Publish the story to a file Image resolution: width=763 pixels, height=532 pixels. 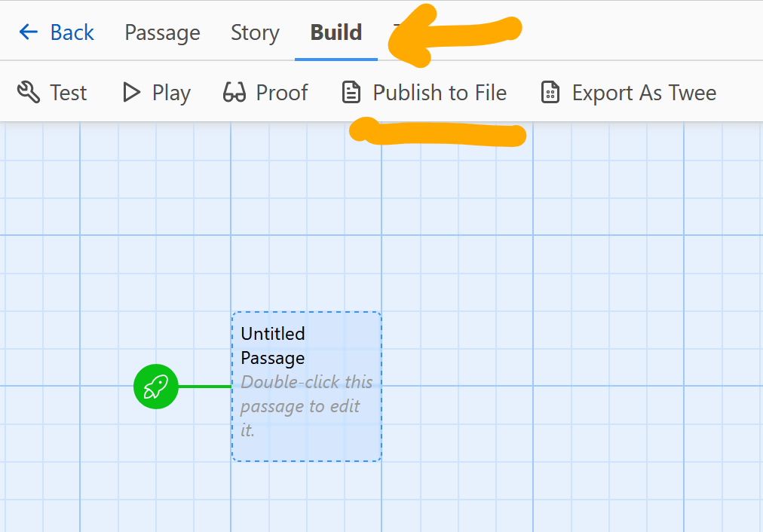coord(424,92)
